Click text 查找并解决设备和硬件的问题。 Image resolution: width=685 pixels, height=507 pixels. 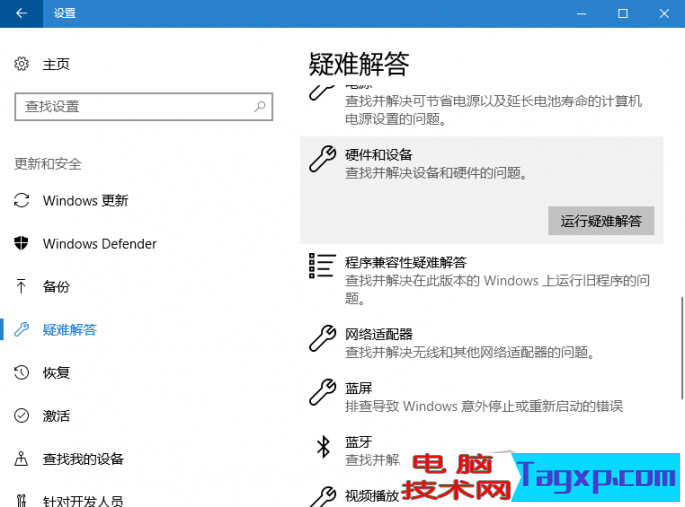pyautogui.click(x=437, y=173)
